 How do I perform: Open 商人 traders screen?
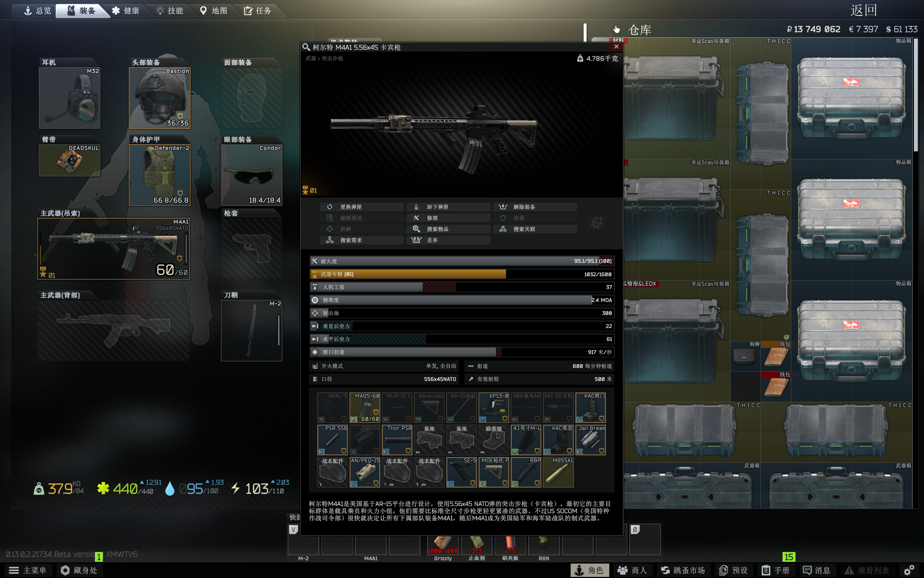click(632, 570)
